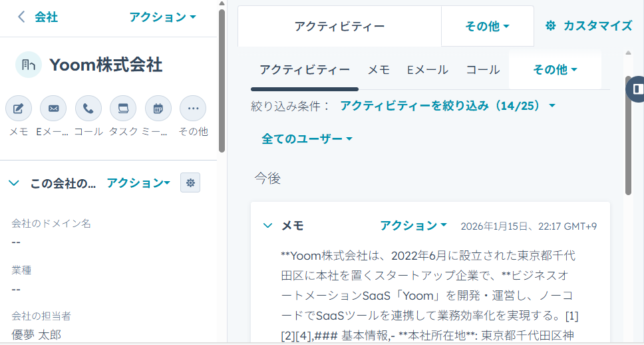The width and height of the screenshot is (644, 345).
Task: Switch to the メモ sub-tab
Action: tap(379, 71)
